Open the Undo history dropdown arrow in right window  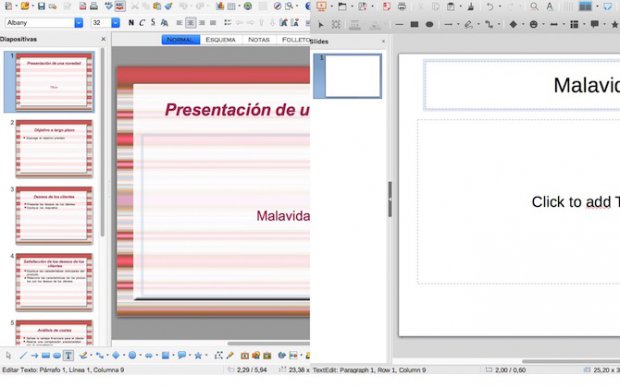coord(499,7)
